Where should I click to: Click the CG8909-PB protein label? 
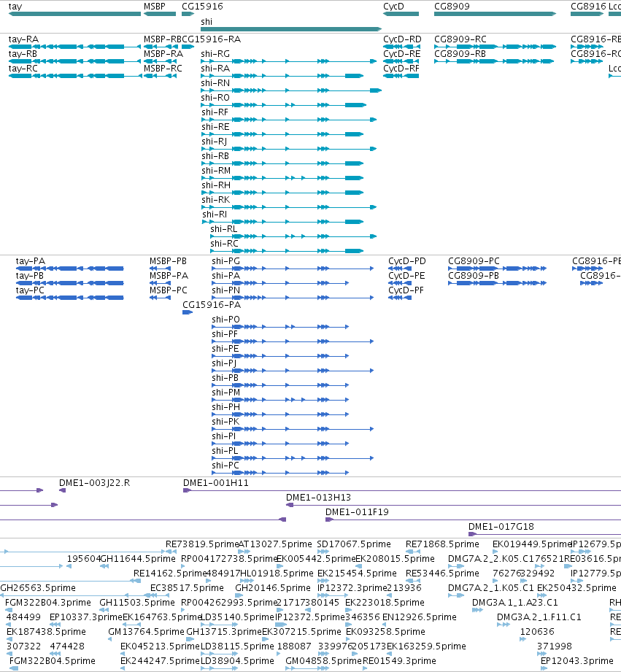click(474, 276)
